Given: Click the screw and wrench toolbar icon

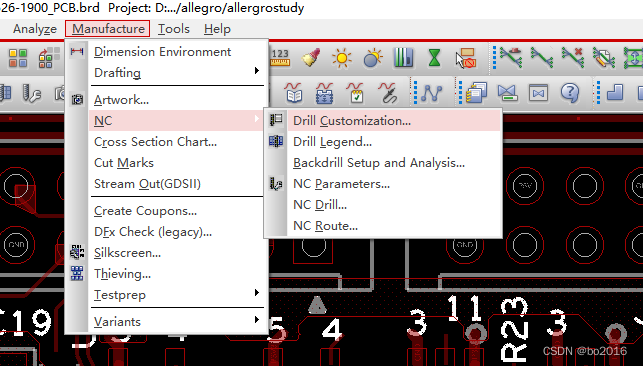Looking at the screenshot, I should 32,93.
